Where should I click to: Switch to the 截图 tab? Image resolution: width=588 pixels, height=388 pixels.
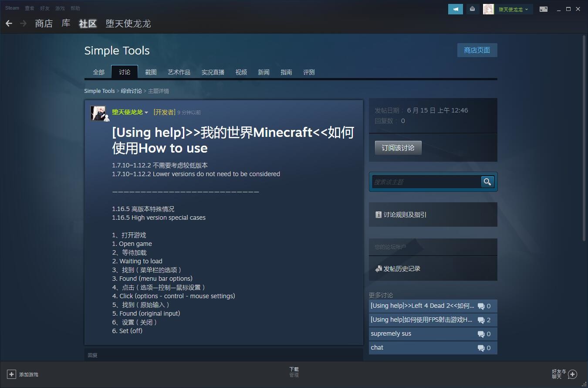[151, 72]
